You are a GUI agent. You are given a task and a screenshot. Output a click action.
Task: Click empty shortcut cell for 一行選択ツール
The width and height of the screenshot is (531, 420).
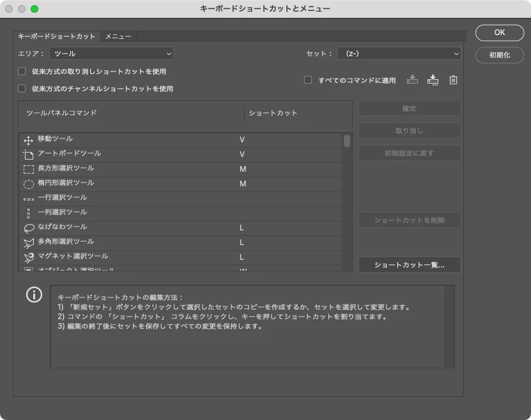(291, 199)
